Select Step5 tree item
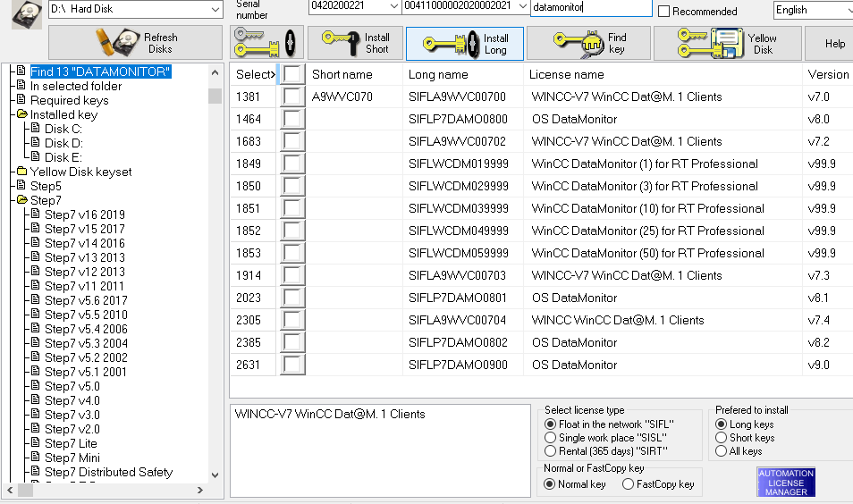Image resolution: width=853 pixels, height=504 pixels. tap(46, 186)
